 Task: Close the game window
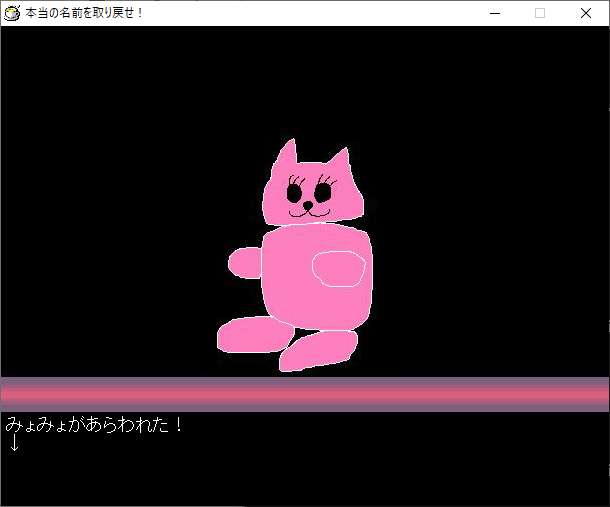586,13
